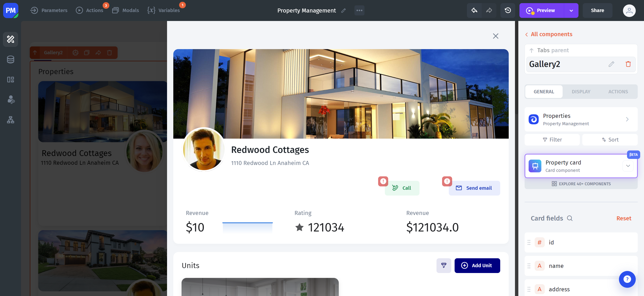Click the edit pencil icon next to Property Management

click(x=344, y=10)
